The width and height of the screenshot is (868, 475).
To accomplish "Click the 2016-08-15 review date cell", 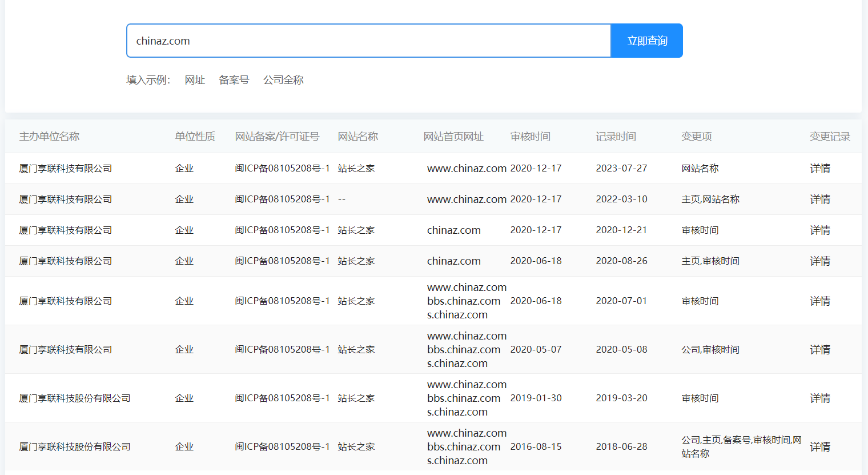I will (x=536, y=447).
